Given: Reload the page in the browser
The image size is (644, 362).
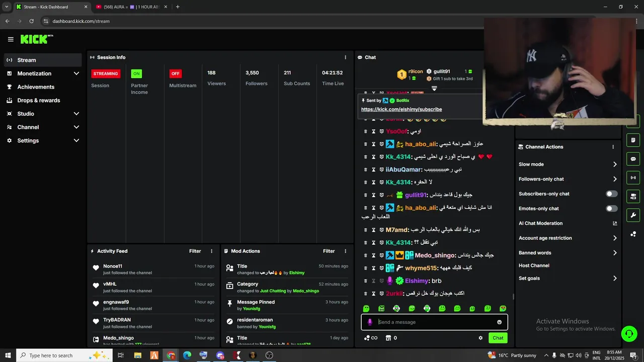Looking at the screenshot, I should 31,21.
